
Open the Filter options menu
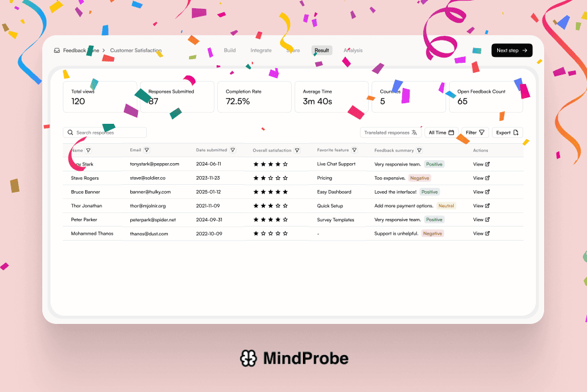click(475, 133)
